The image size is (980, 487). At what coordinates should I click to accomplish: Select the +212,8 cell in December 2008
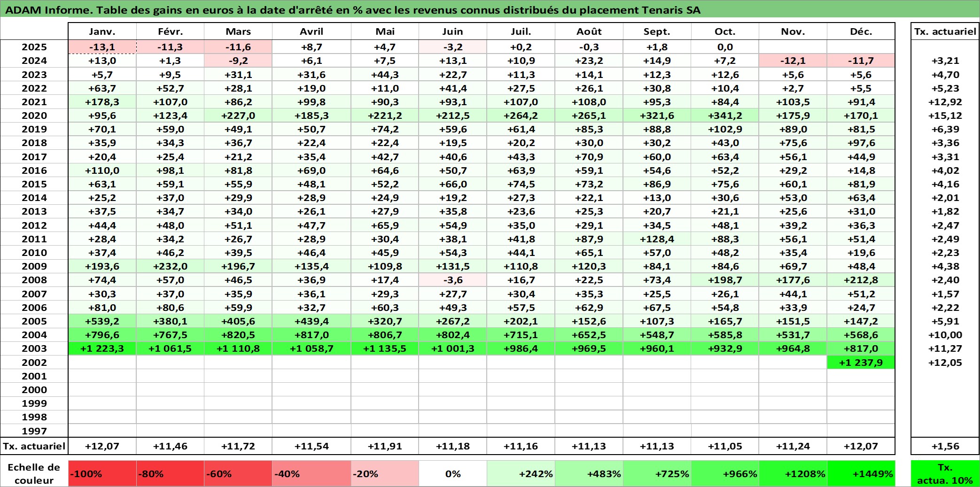click(x=861, y=280)
